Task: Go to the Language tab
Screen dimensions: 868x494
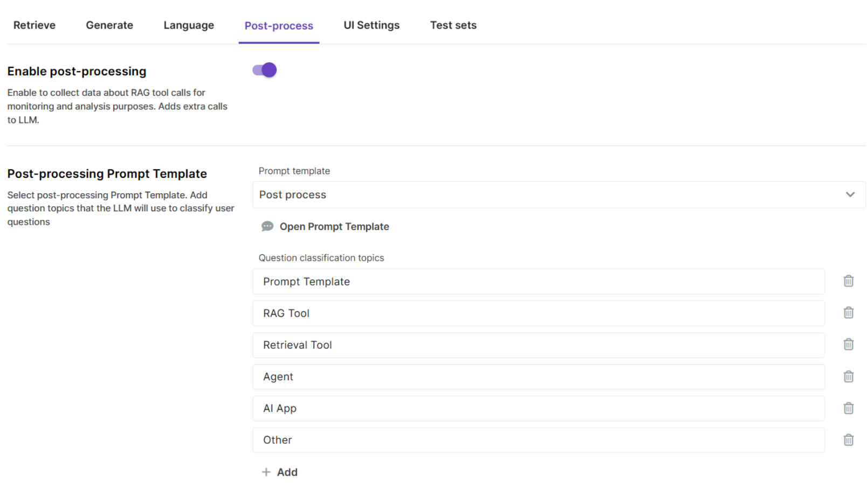Action: pos(189,25)
